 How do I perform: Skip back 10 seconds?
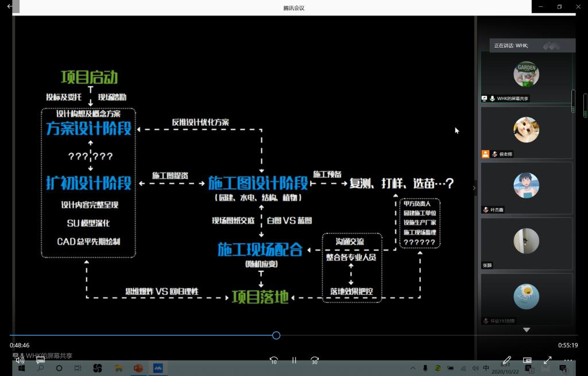[x=274, y=360]
